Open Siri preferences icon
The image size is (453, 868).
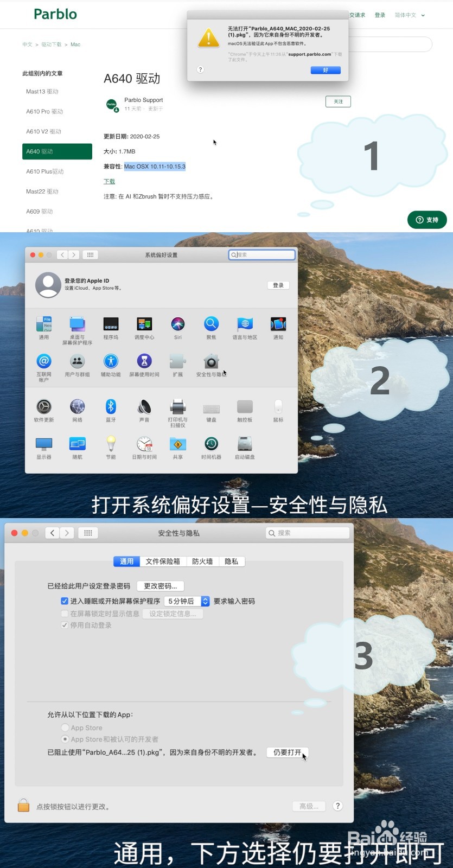click(178, 324)
